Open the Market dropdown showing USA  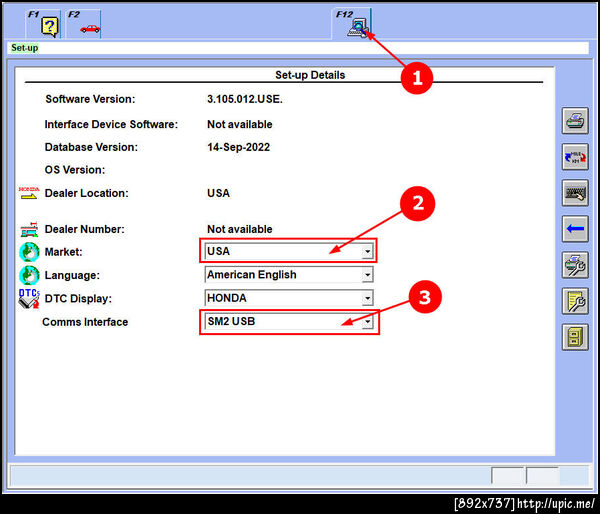(x=289, y=251)
